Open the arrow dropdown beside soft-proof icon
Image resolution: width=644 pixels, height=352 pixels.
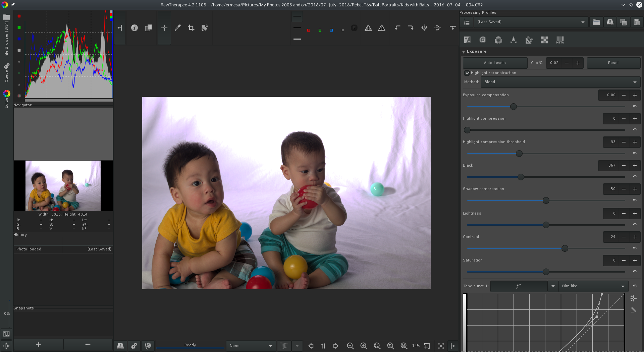pyautogui.click(x=297, y=346)
